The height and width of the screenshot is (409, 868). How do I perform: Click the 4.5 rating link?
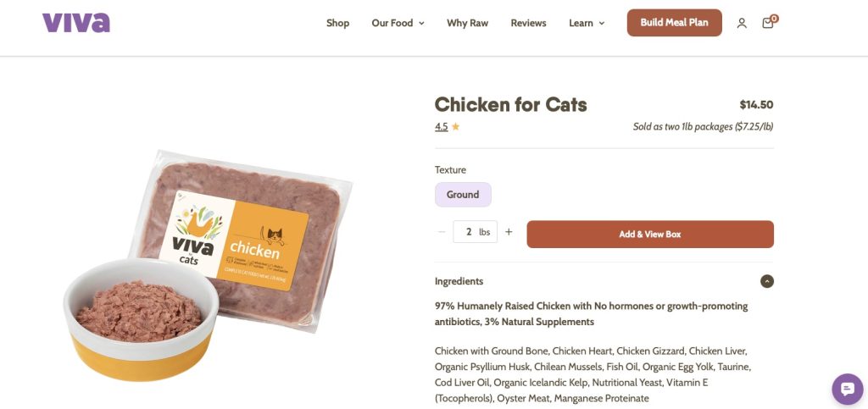pyautogui.click(x=441, y=127)
